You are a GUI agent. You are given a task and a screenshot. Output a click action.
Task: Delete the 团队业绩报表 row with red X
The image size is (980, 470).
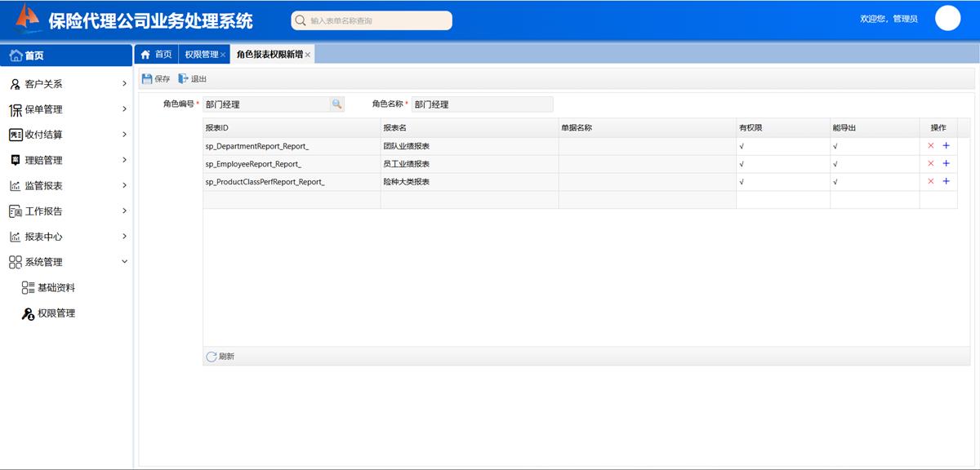931,146
